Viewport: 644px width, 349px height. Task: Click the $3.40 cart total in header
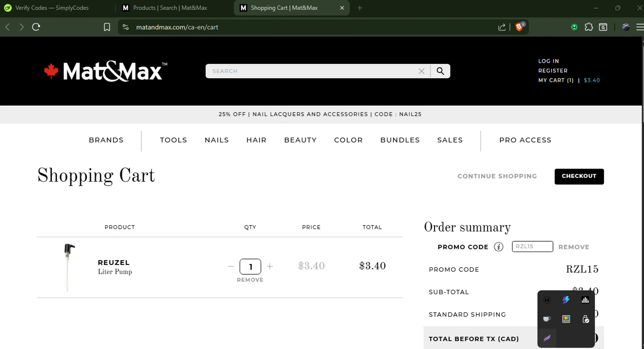(x=592, y=80)
